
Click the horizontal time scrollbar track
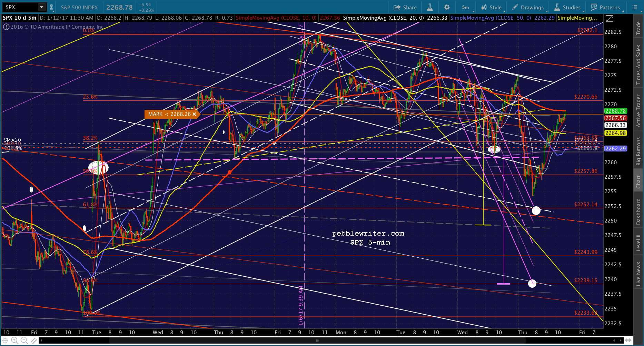(x=331, y=340)
